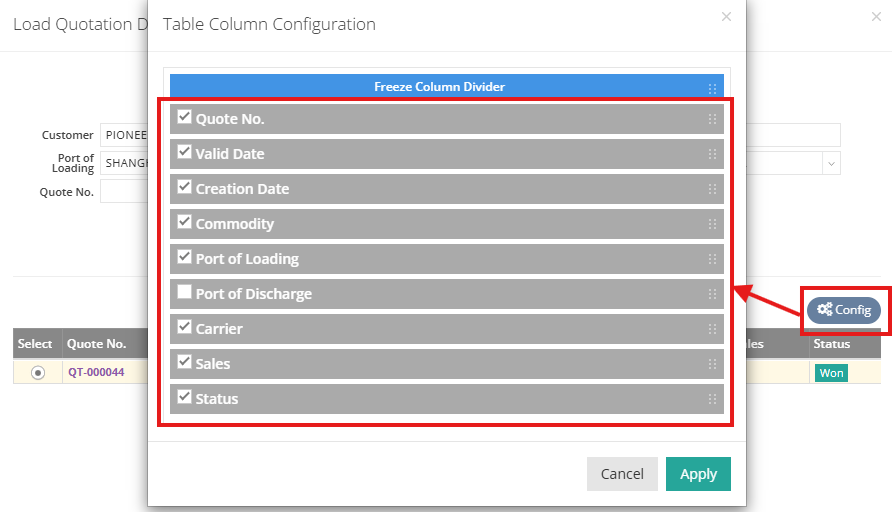Open the QT-000044 quote link
Viewport: 893px width, 512px height.
click(96, 373)
